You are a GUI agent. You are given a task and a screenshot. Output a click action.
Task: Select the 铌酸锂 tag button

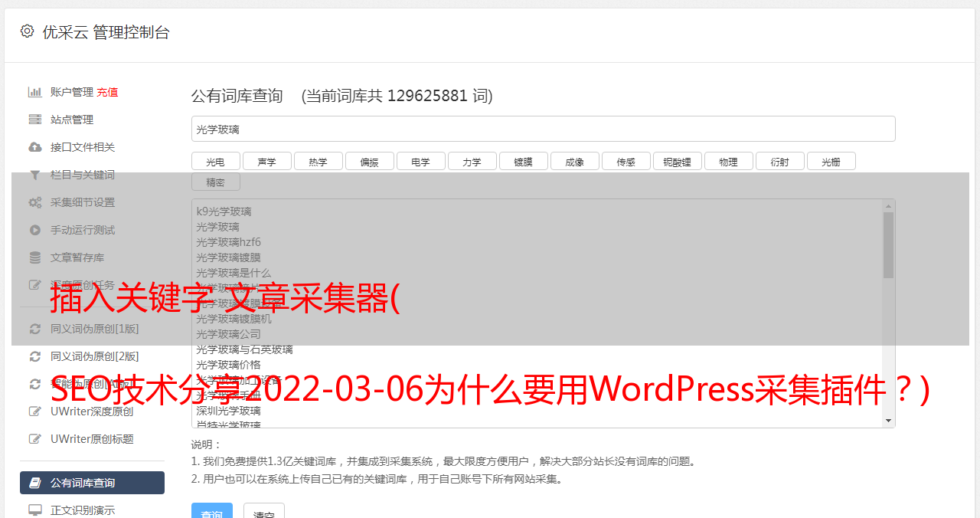point(677,161)
